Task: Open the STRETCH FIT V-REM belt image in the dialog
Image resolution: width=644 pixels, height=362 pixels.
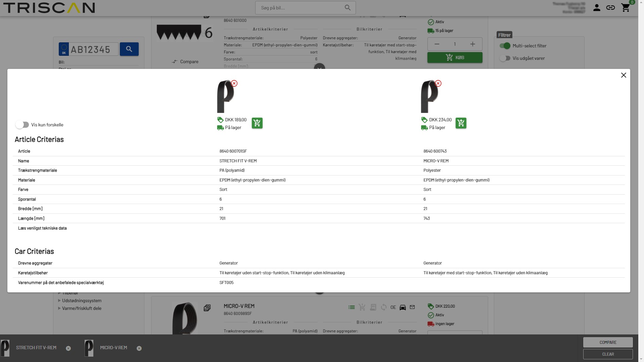Action: click(x=225, y=96)
